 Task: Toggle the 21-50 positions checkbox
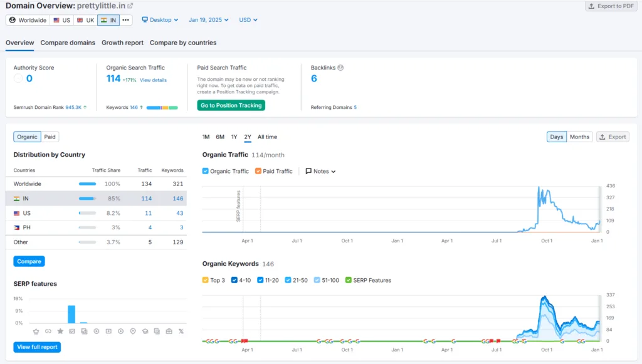[288, 280]
